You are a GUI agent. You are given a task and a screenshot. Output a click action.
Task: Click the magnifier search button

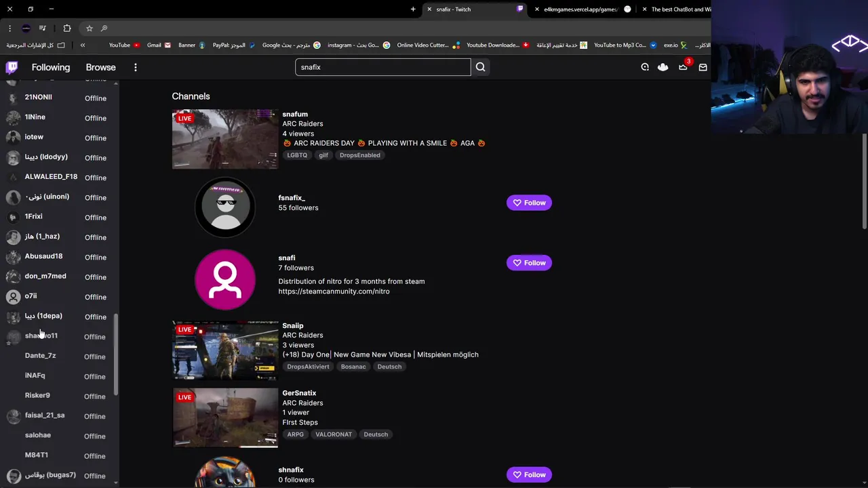[481, 67]
